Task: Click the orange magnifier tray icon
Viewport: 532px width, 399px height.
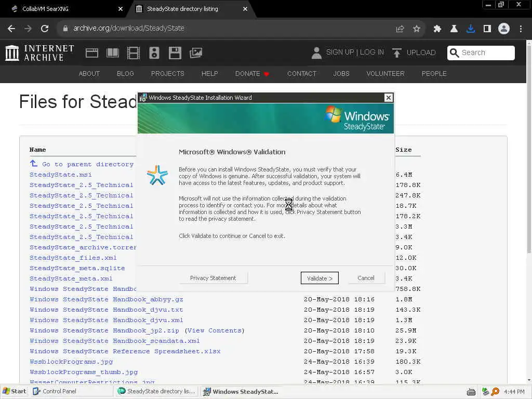Action: click(495, 392)
